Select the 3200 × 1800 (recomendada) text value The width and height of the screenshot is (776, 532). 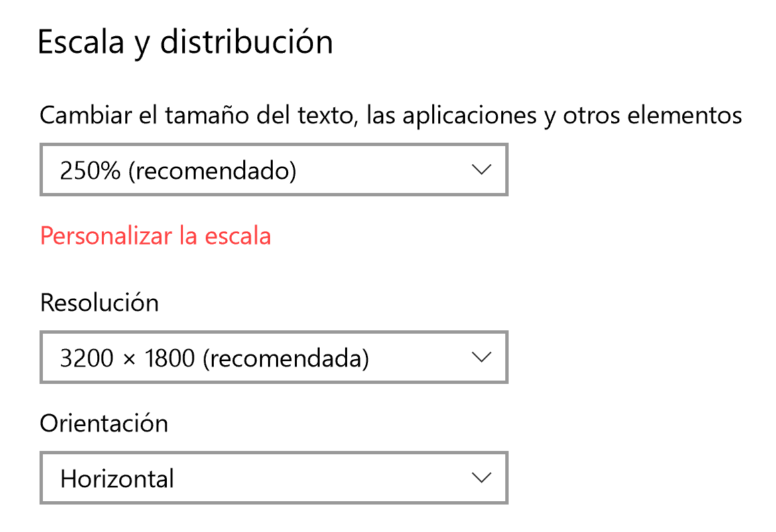click(x=214, y=358)
